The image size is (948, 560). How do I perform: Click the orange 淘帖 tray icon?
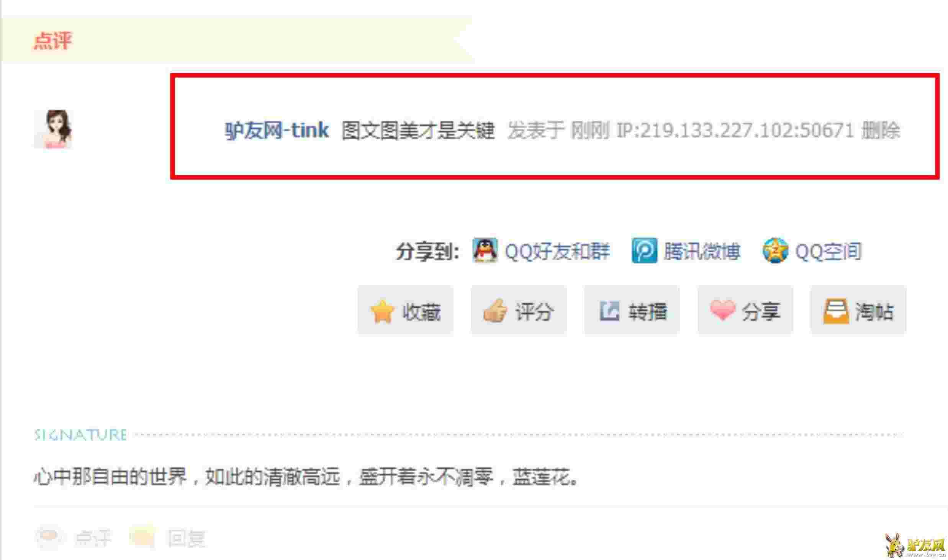836,311
